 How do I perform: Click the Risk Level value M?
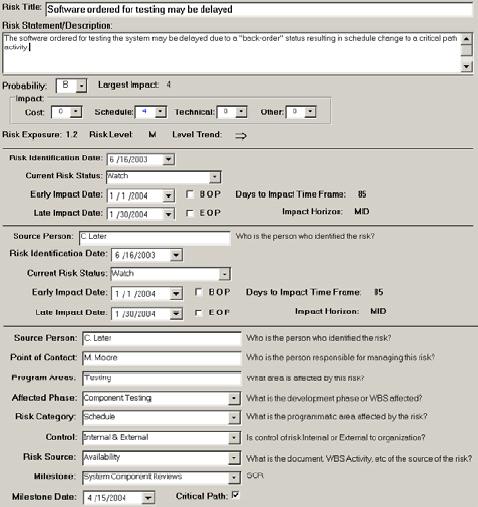coord(152,134)
